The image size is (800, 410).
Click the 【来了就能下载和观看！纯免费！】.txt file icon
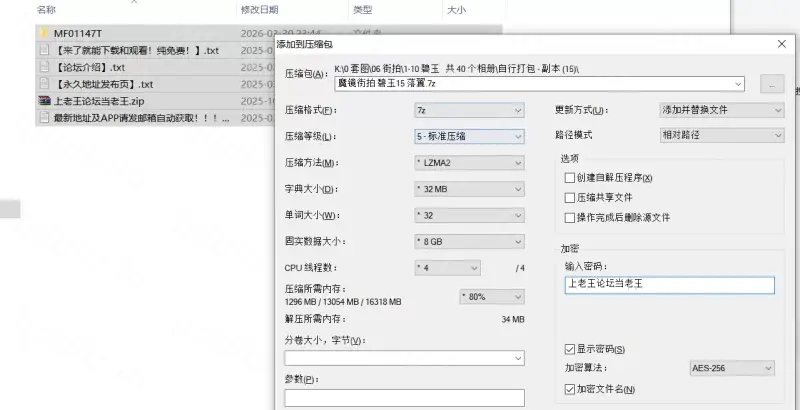pos(44,50)
